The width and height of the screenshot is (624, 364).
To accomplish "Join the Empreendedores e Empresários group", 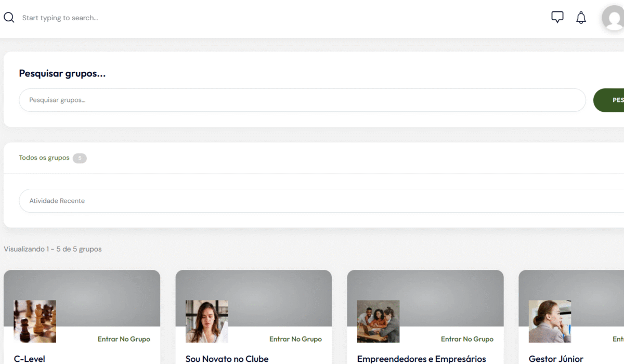I will point(467,339).
